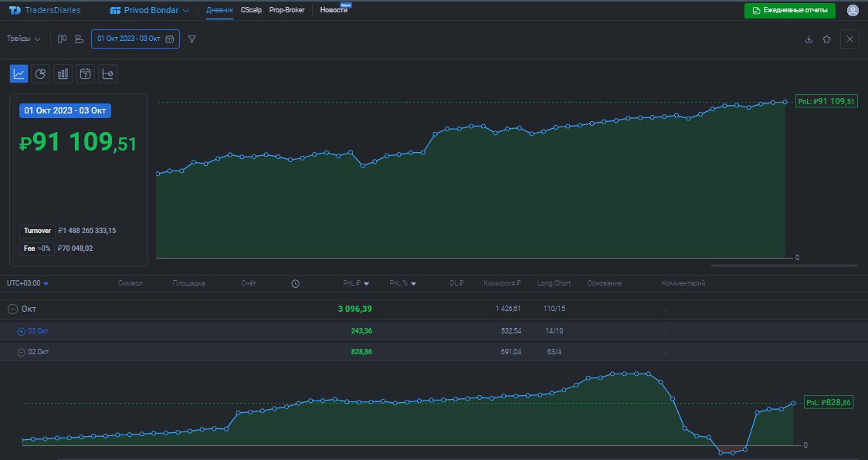868x460 pixels.
Task: Click the download export icon
Action: pyautogui.click(x=809, y=39)
